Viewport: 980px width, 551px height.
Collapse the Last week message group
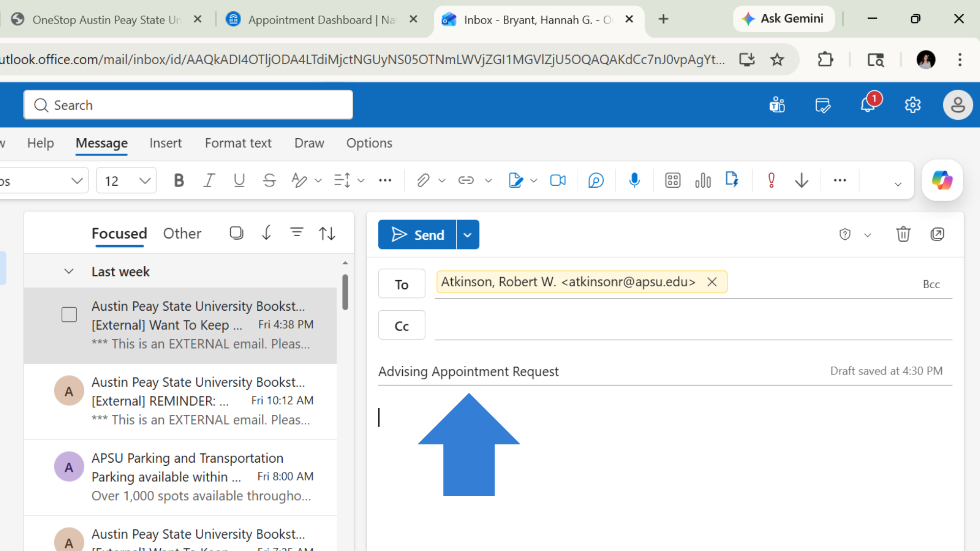[69, 271]
